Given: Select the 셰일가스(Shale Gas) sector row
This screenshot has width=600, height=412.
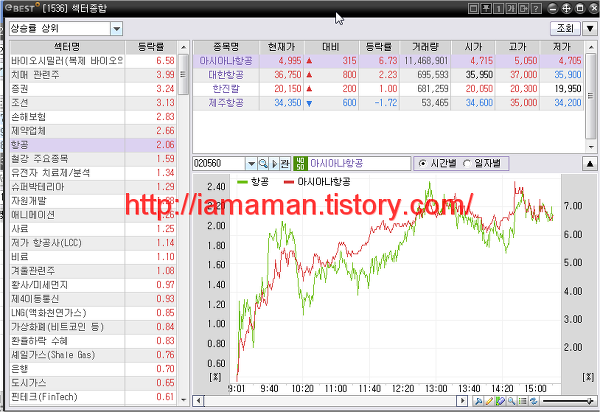Looking at the screenshot, I should point(93,355).
